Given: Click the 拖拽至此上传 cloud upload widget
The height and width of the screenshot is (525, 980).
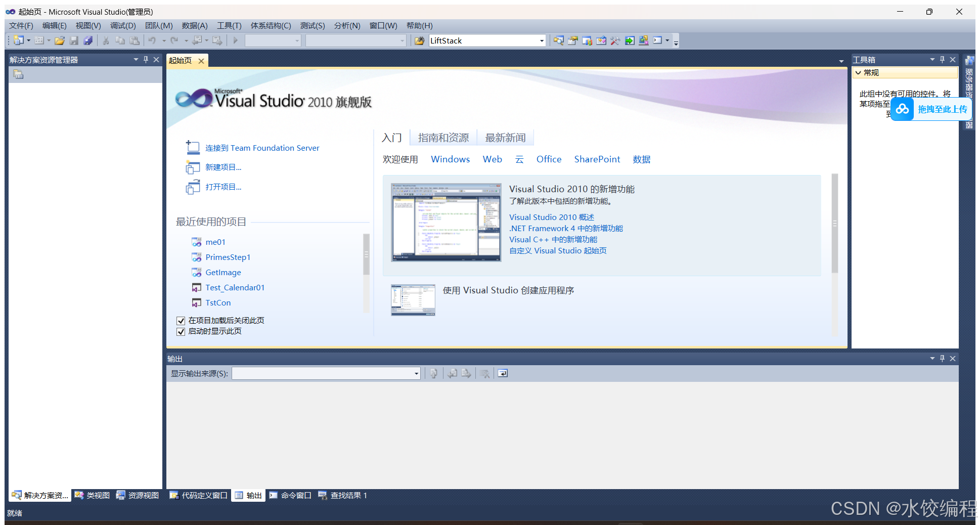Looking at the screenshot, I should [x=930, y=109].
